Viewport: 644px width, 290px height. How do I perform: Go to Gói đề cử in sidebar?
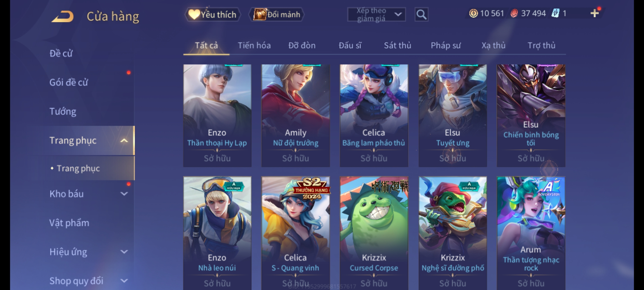pyautogui.click(x=69, y=82)
